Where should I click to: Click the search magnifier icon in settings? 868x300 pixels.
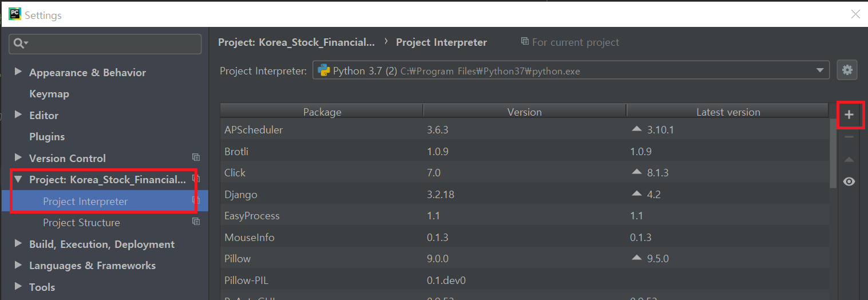point(18,44)
